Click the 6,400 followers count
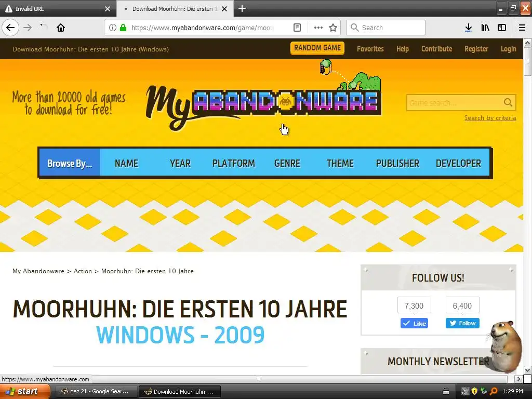Screen dimensions: 532x399 pyautogui.click(x=462, y=305)
